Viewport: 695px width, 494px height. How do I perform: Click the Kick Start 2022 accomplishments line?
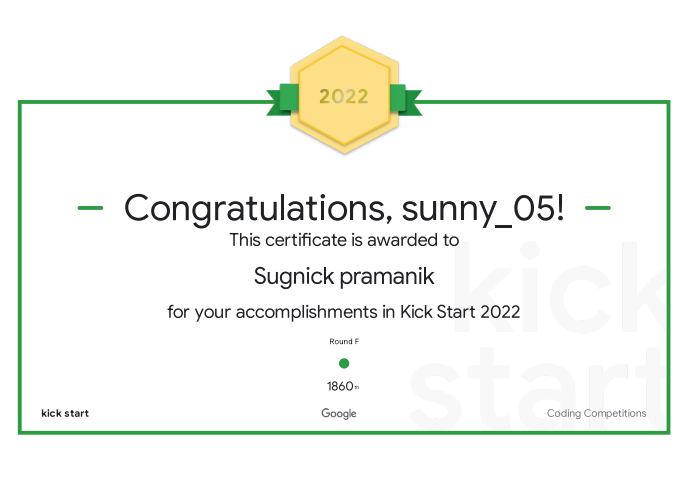pos(344,312)
